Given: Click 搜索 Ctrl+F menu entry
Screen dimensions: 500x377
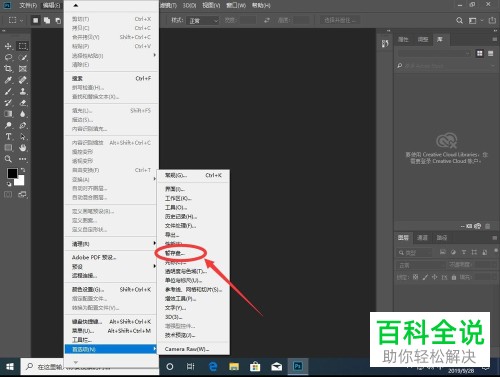Looking at the screenshot, I should pyautogui.click(x=111, y=78).
